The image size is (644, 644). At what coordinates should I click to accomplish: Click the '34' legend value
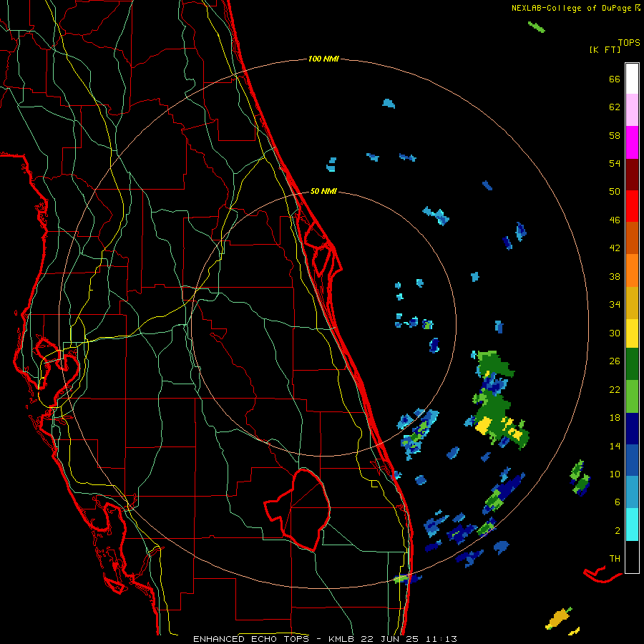615,304
